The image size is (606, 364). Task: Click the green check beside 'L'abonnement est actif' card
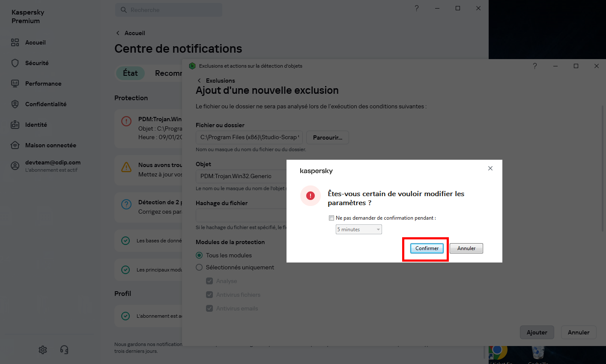click(x=125, y=316)
